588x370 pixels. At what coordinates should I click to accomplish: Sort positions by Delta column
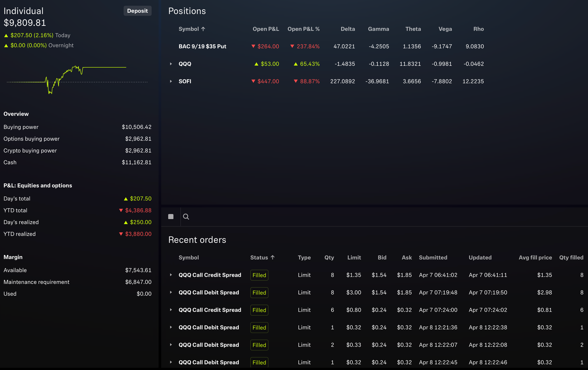[x=348, y=29]
